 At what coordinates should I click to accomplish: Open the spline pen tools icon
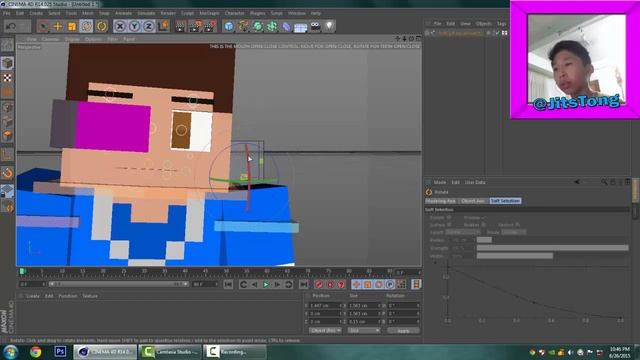tap(243, 26)
